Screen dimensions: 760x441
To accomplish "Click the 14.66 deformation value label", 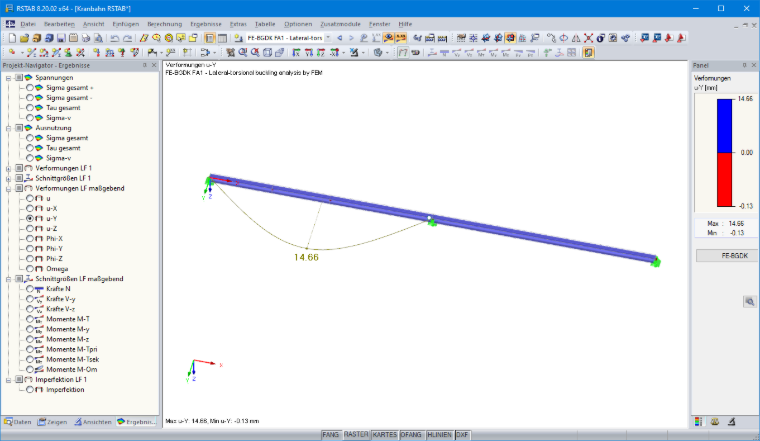I will tap(306, 257).
